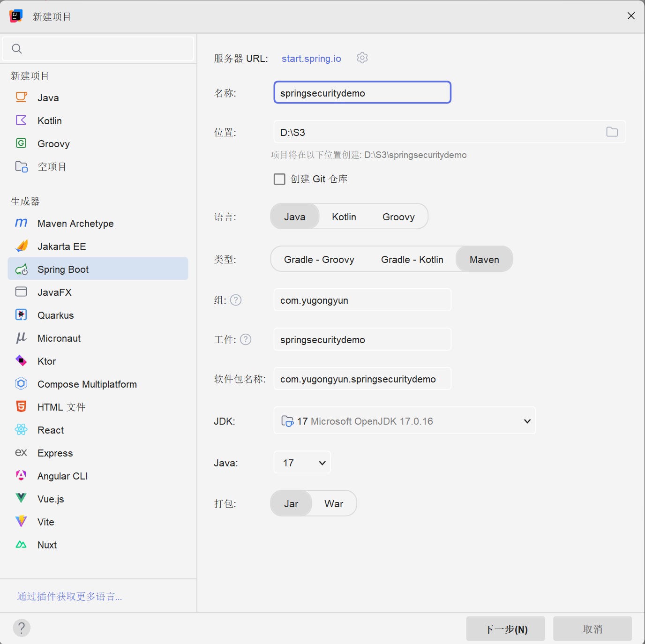Enable the 创建 Git 仓库 checkbox

click(x=279, y=179)
